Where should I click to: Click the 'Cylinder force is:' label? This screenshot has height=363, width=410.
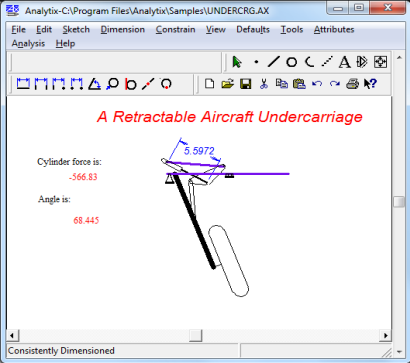click(x=69, y=162)
